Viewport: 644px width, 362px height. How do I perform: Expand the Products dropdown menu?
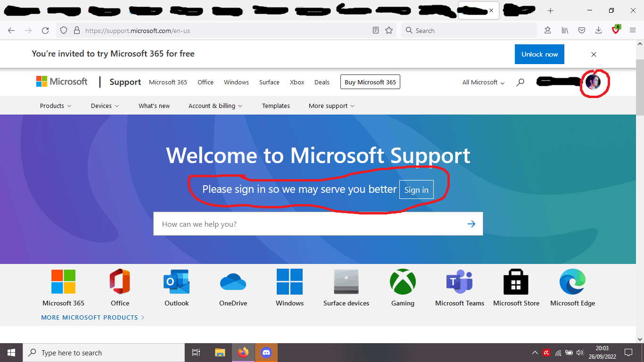(56, 106)
